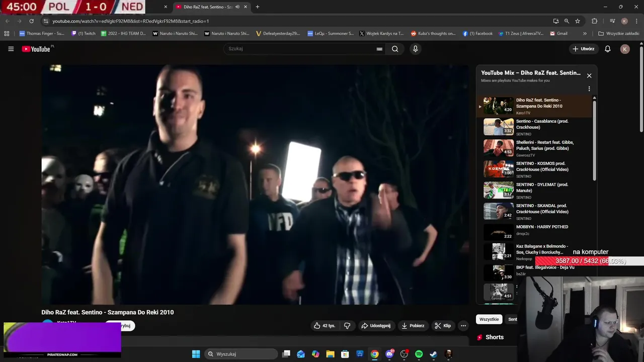This screenshot has height=362, width=644.
Task: Open bookmarks apps grid icon
Action: (7, 34)
